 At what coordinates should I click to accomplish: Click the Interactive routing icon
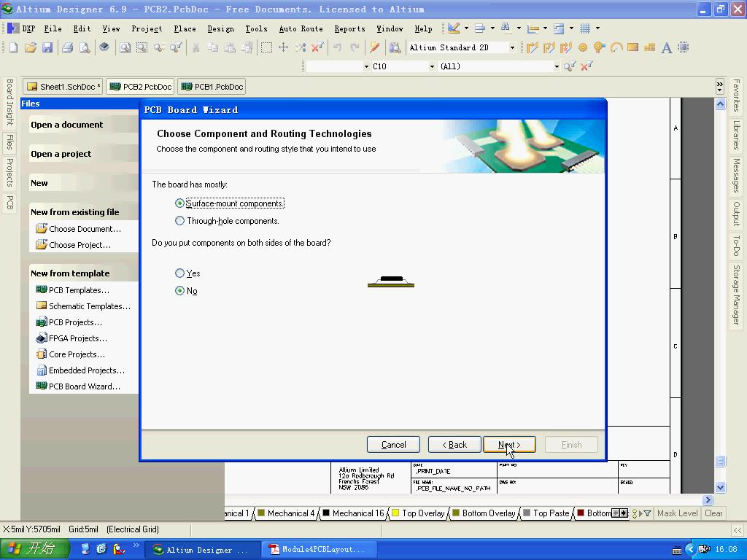coord(532,47)
